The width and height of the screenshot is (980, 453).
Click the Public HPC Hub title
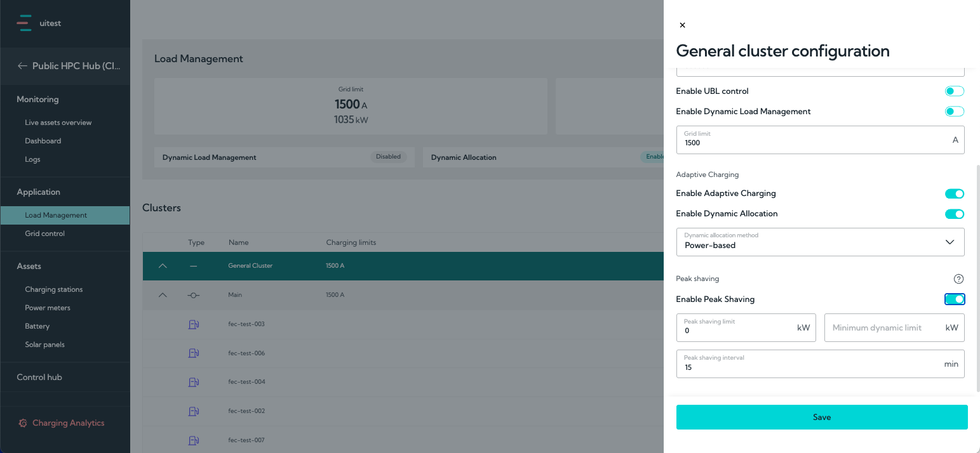coord(76,65)
